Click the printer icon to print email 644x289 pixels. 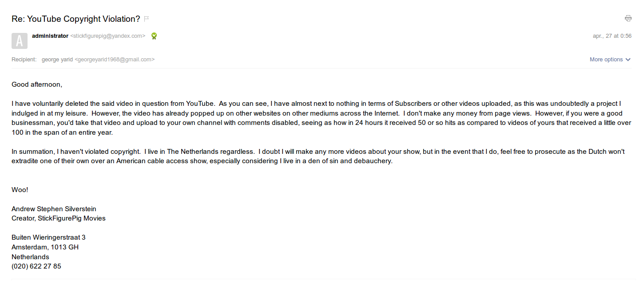(628, 18)
